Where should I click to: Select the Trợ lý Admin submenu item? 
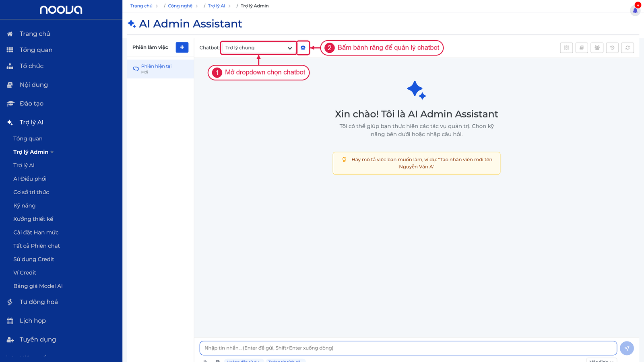31,152
